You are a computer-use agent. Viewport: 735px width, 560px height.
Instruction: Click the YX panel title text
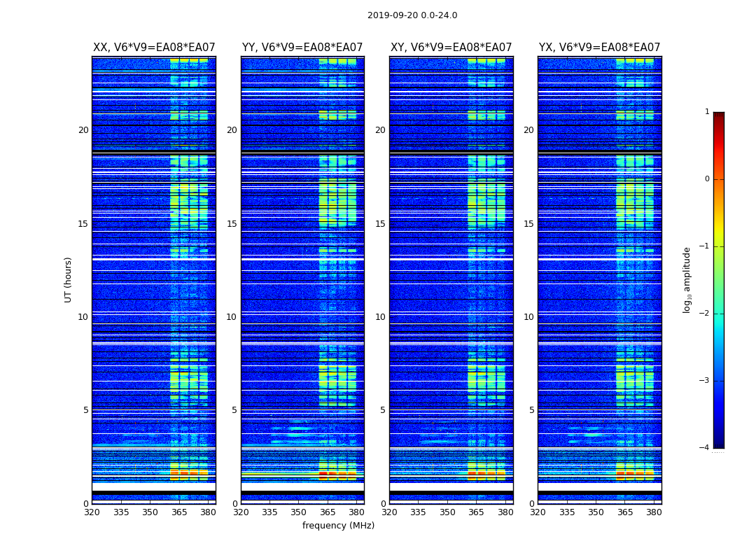[599, 48]
